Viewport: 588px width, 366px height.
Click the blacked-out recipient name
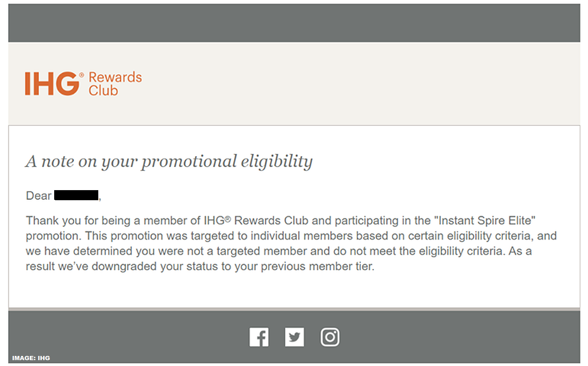[x=76, y=196]
